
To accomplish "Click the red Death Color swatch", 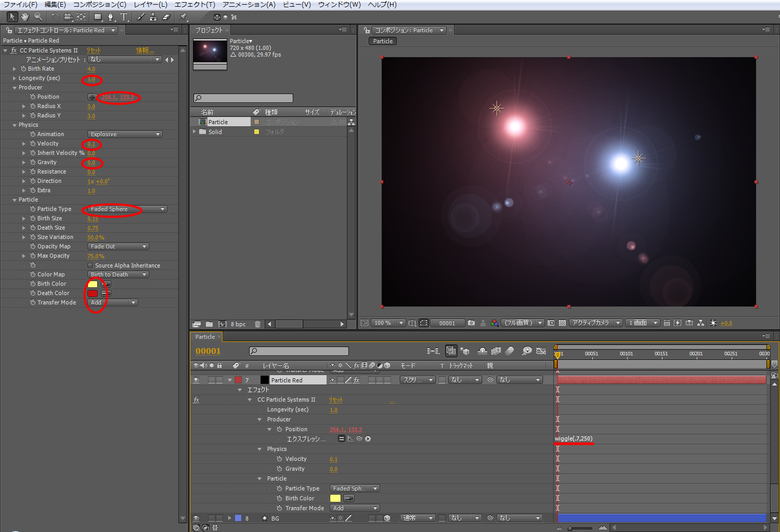I will 93,294.
